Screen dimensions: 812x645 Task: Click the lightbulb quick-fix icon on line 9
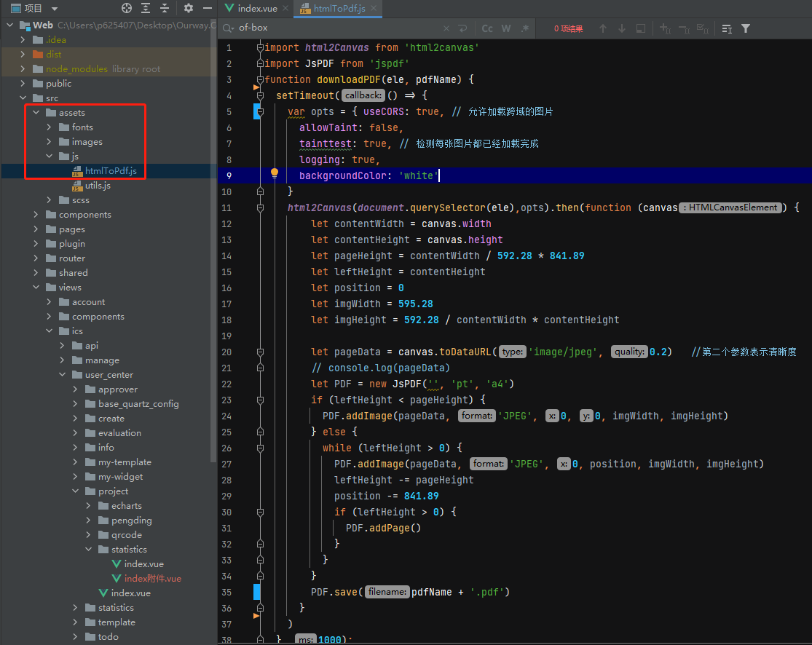(275, 173)
